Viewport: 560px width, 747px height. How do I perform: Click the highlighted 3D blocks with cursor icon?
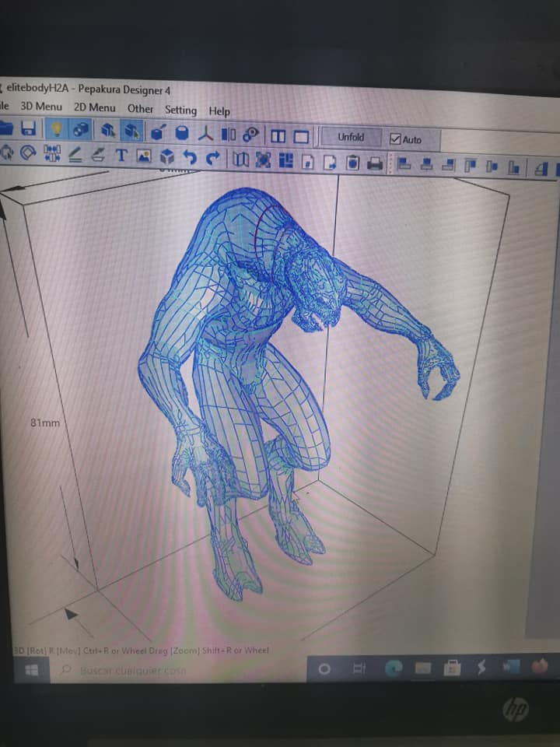132,131
